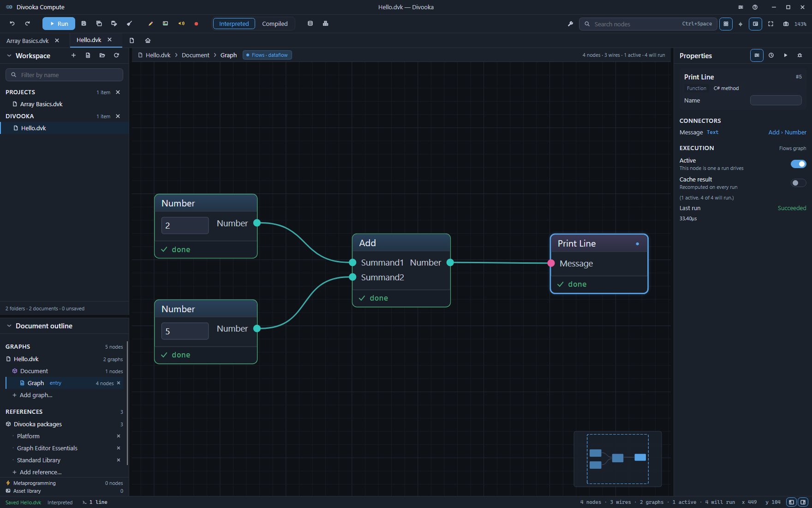Click the package blocks icon in the toolbar

[325, 24]
